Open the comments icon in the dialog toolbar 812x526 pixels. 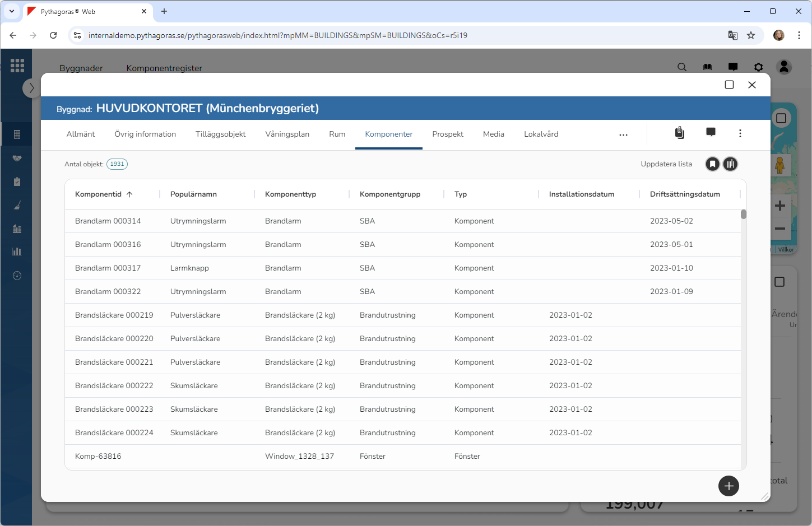click(x=711, y=132)
